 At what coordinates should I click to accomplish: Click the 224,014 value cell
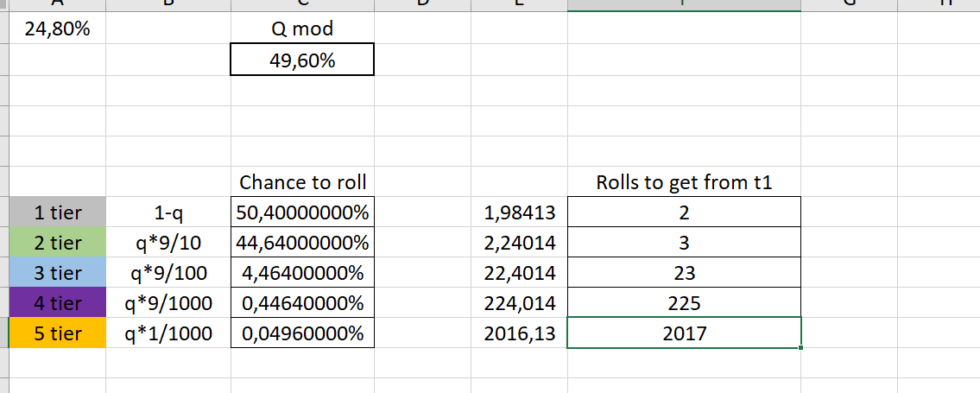pos(520,303)
